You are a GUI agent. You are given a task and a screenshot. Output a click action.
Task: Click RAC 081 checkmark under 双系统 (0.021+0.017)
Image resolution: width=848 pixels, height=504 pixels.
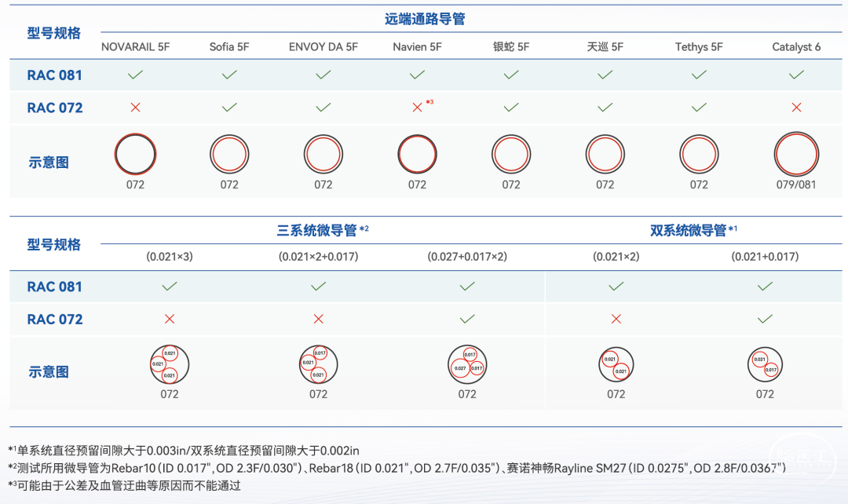(765, 286)
